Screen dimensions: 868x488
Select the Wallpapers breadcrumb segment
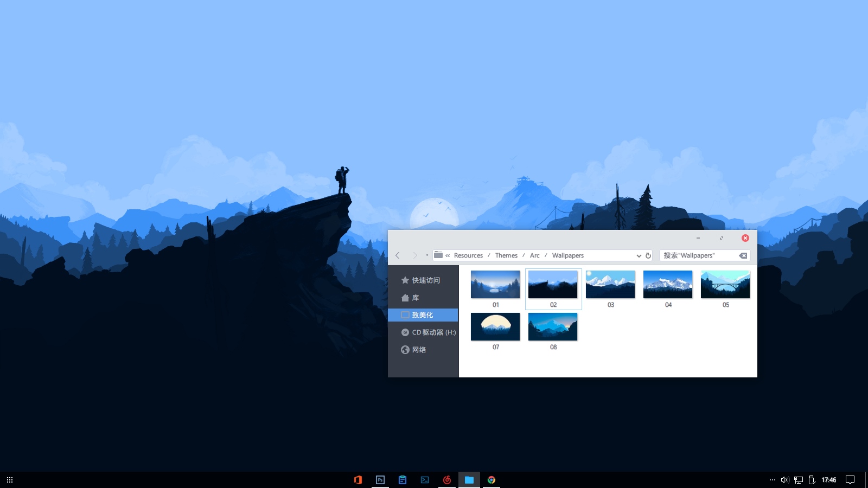(x=567, y=255)
